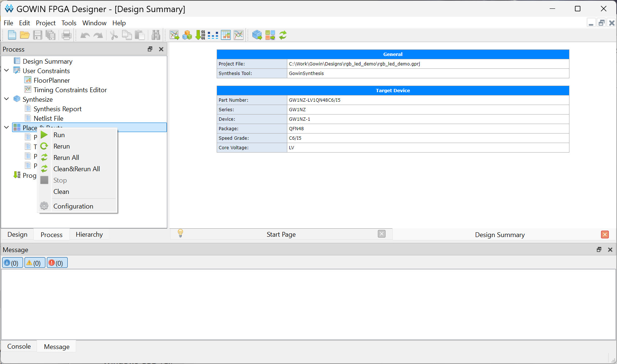Run Synthesis using blue block toolbar icon

point(257,35)
